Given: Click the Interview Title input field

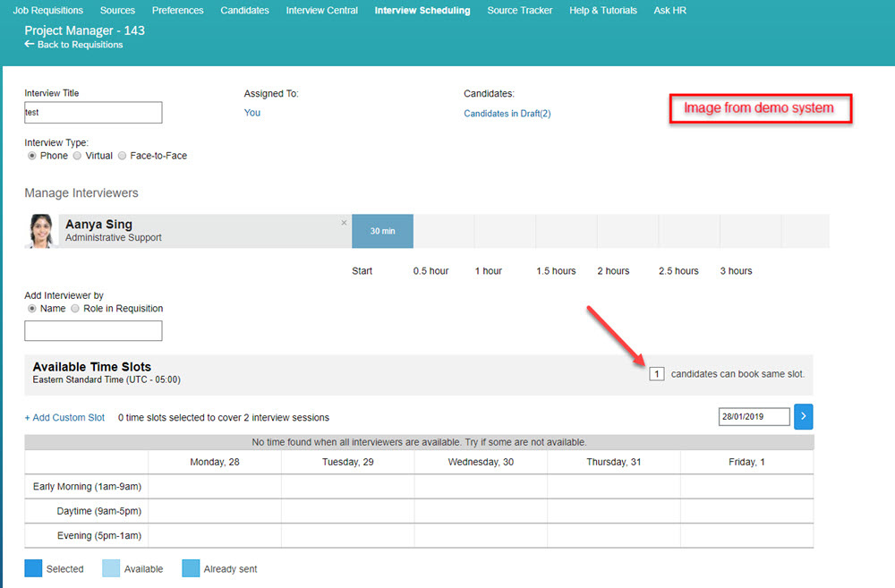Looking at the screenshot, I should coord(93,113).
